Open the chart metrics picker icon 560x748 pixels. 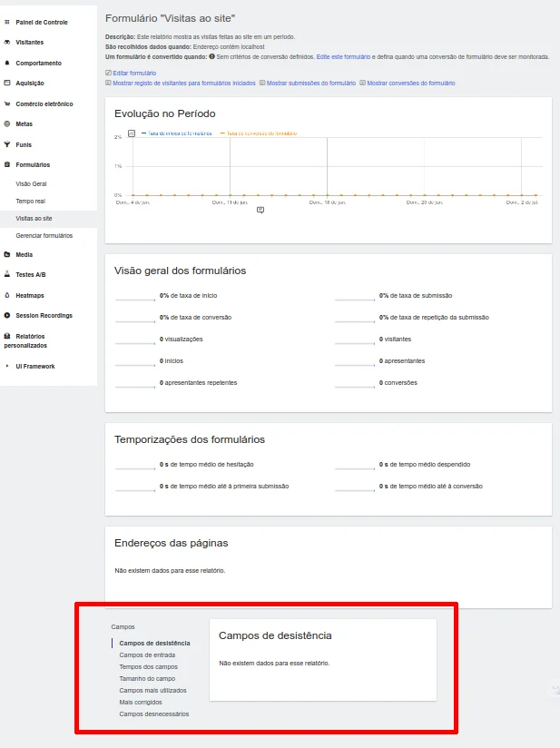tap(132, 133)
